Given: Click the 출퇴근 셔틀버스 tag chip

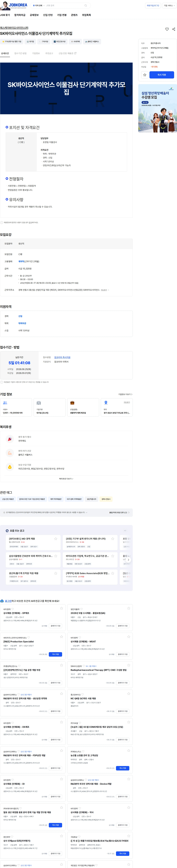Looking at the screenshot, I should (x=92, y=41).
